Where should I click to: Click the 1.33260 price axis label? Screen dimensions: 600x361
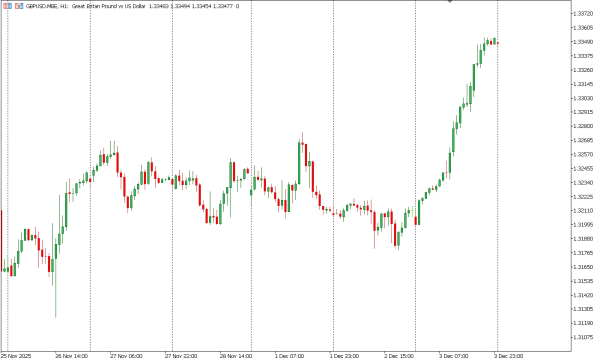[582, 70]
